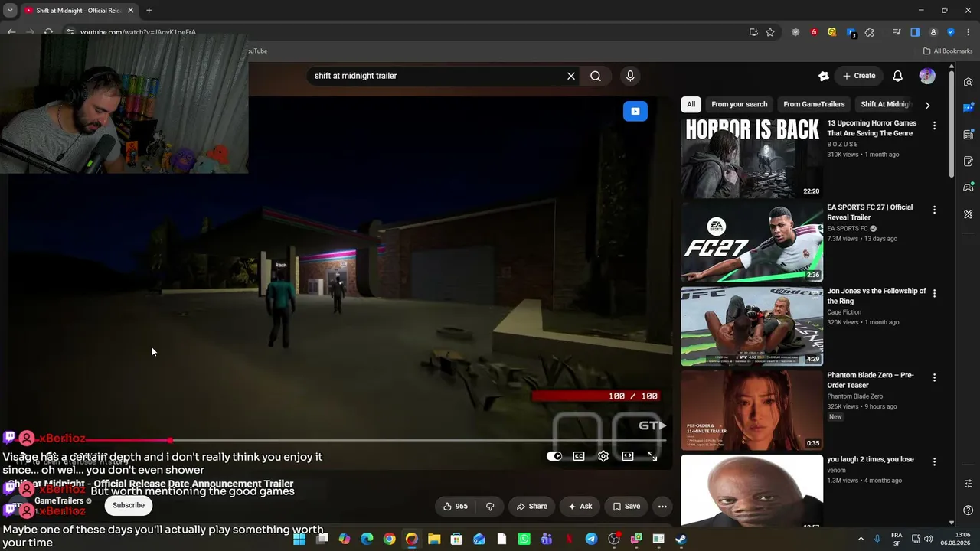
Task: Dislike the video
Action: click(490, 506)
